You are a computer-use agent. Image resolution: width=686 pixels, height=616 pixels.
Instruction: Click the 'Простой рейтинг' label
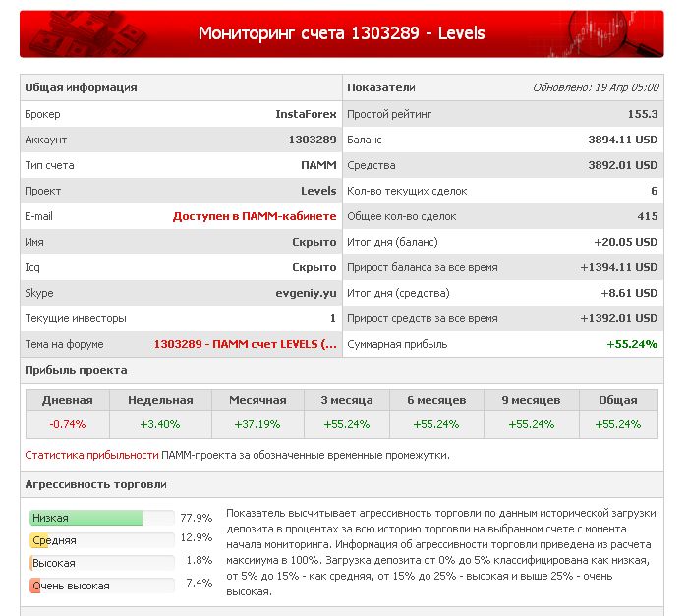point(389,114)
